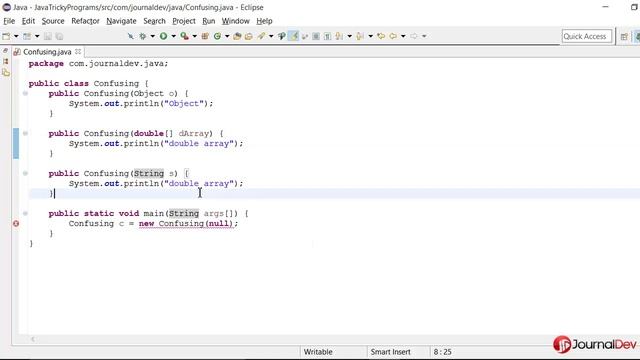The height and width of the screenshot is (360, 640).
Task: Expand the Search dropdown arrow
Action: [271, 36]
